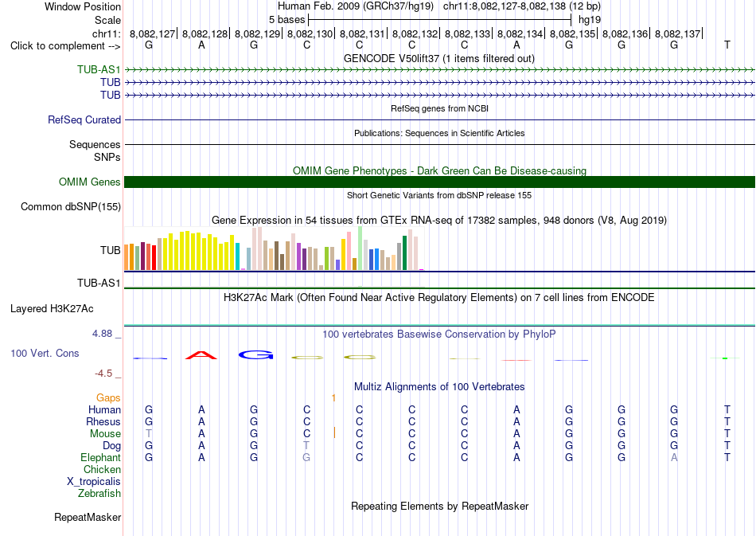
Task: Click the TUB GTEx expression bar chart
Action: tap(274, 248)
